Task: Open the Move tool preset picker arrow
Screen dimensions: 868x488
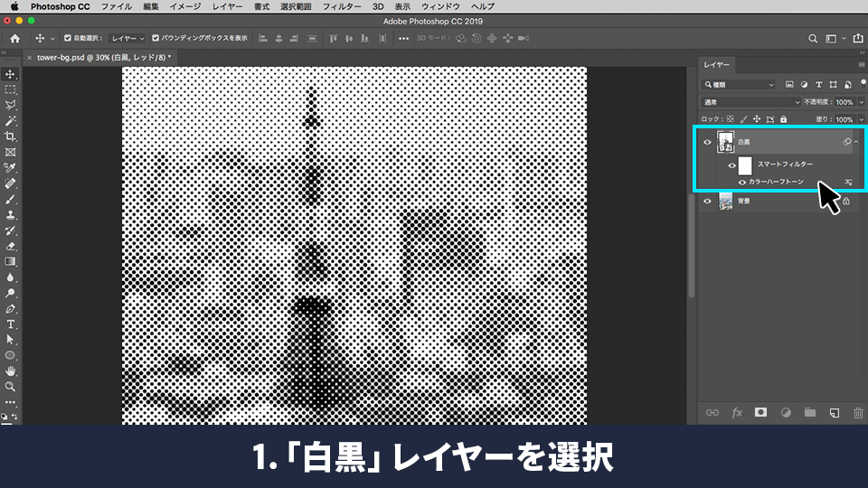Action: 52,38
